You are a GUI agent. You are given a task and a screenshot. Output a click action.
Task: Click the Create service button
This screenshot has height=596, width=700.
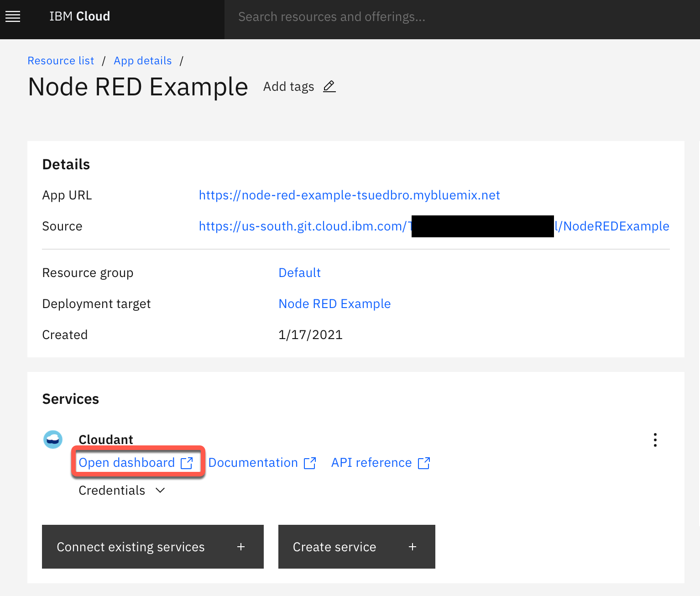click(357, 547)
